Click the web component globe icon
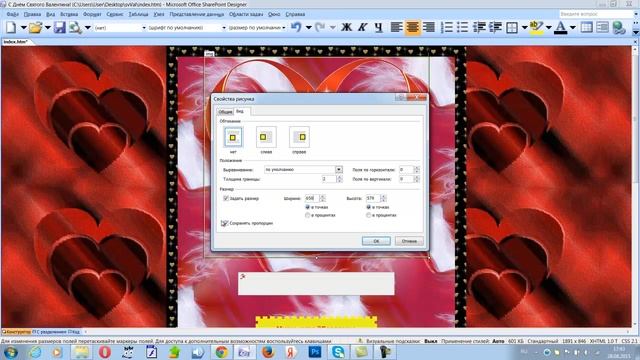 coord(619,27)
